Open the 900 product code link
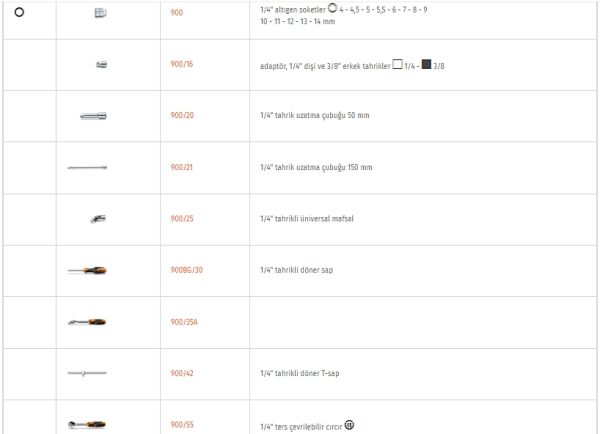Viewport: 600px width, 434px height. coord(177,13)
